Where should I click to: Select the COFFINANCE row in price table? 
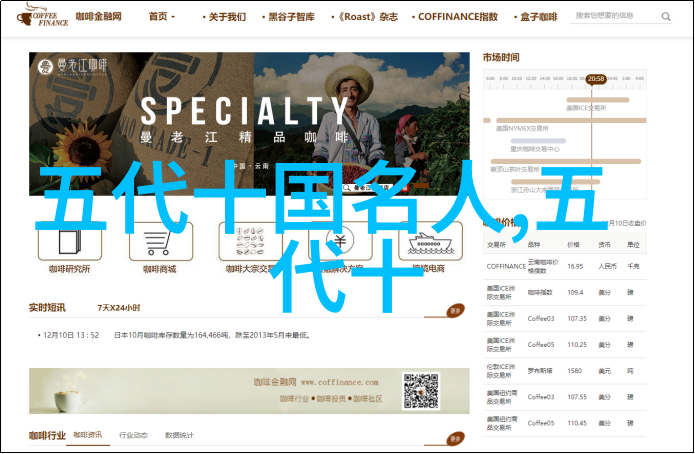click(x=564, y=266)
